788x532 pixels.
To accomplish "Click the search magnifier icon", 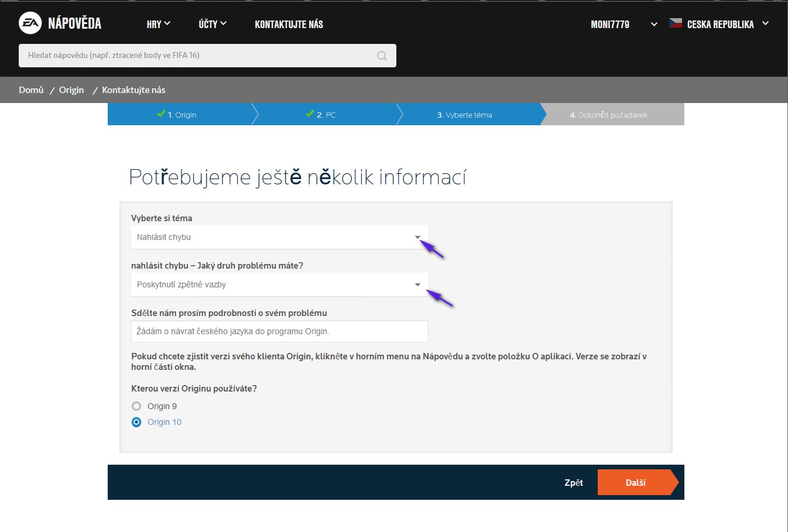I will point(382,56).
